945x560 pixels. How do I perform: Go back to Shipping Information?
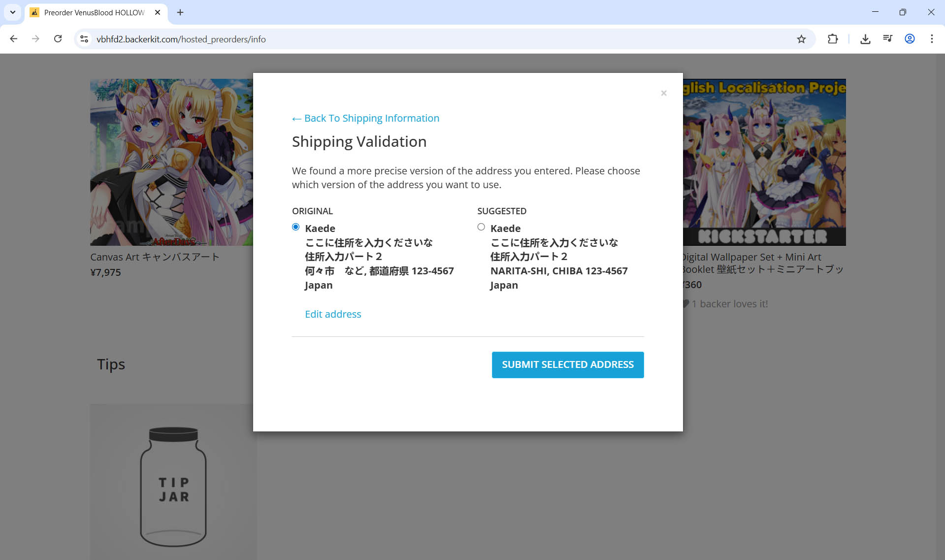365,118
